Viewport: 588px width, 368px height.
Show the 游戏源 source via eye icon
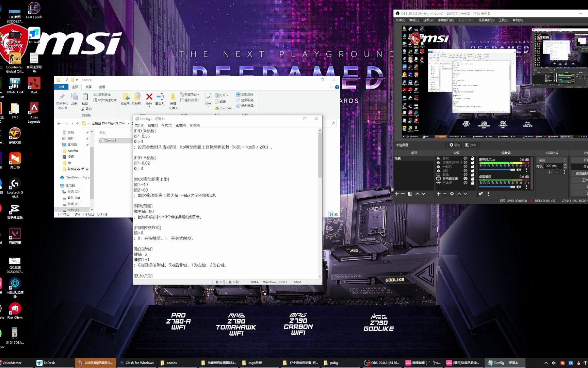[465, 183]
